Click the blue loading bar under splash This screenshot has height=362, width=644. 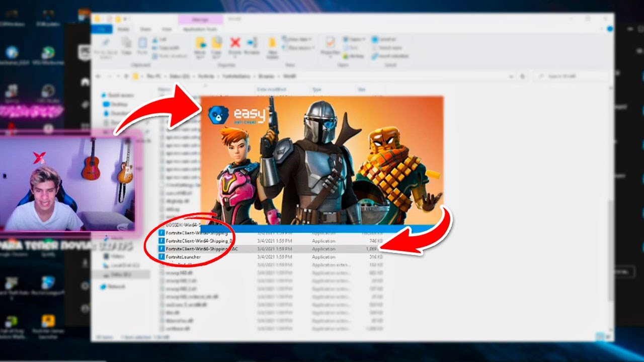(321, 228)
